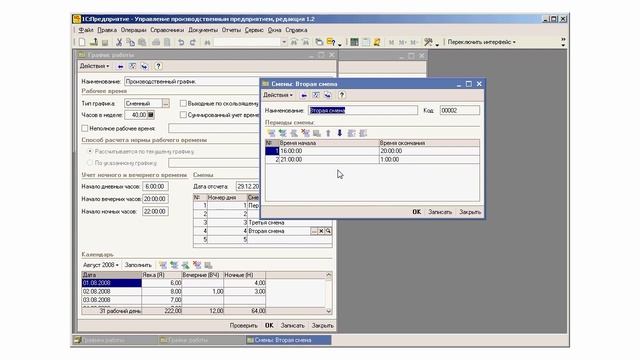Click the magnifier button in Вторая смена row

pyautogui.click(x=328, y=231)
